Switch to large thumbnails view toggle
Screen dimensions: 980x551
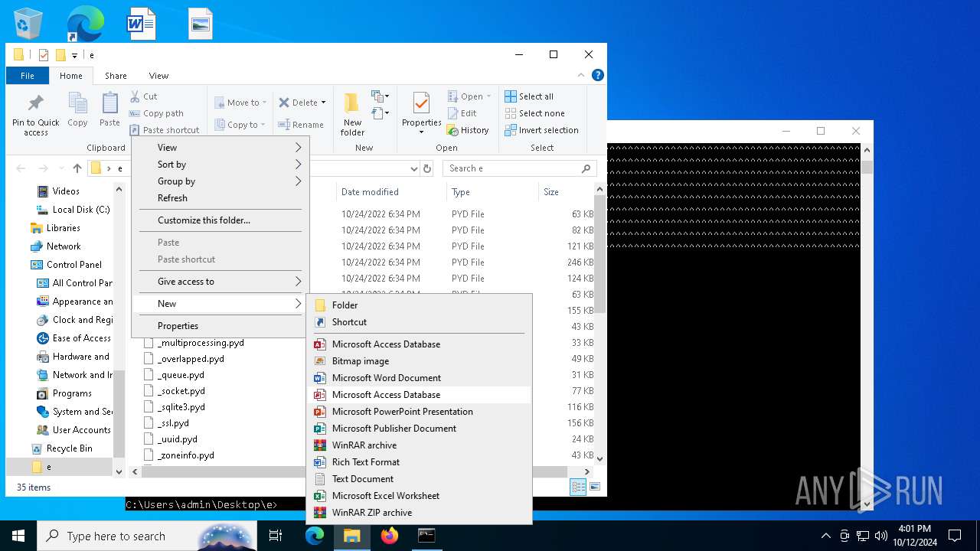[595, 487]
